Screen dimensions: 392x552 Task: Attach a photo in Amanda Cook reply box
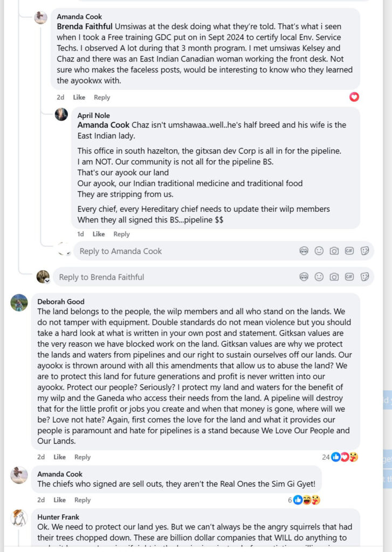pyautogui.click(x=334, y=251)
